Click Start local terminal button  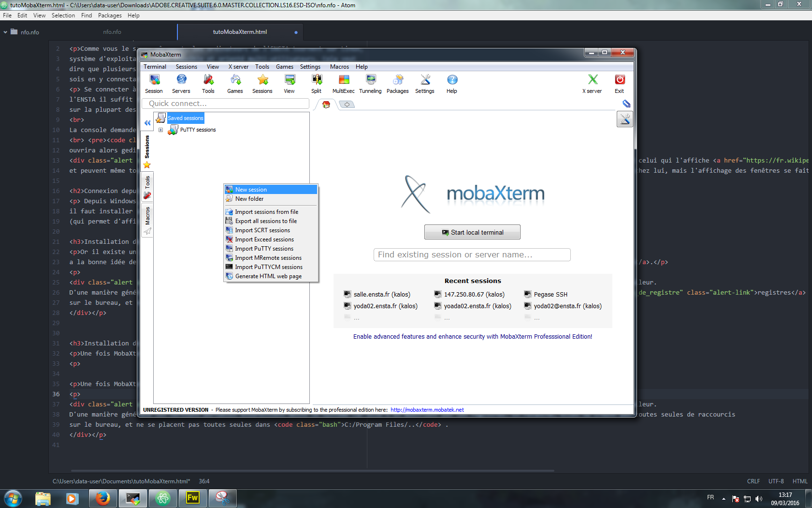[x=472, y=232]
